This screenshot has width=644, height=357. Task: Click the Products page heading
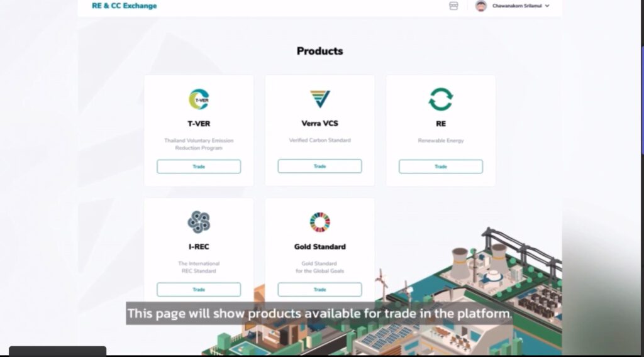(319, 51)
